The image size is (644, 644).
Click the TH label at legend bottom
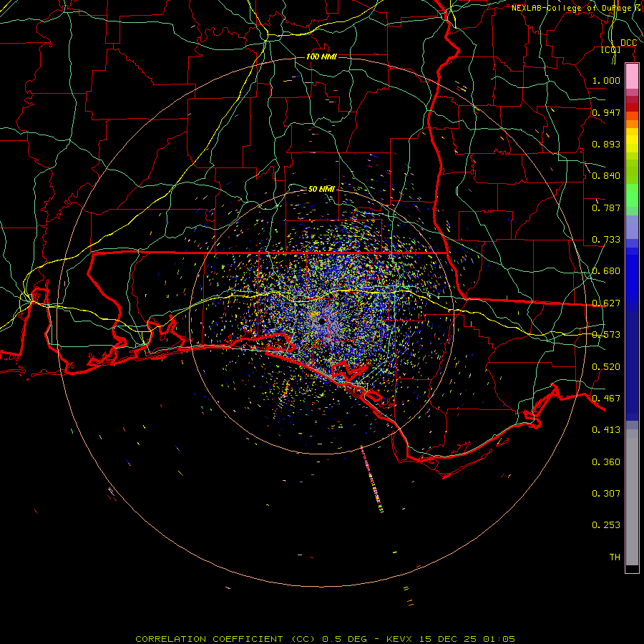tap(615, 557)
